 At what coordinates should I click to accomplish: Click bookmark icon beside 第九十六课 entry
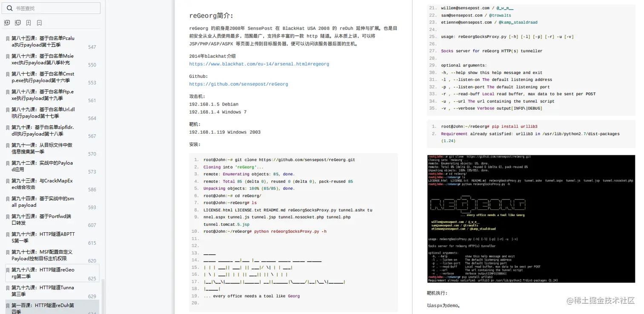coord(8,235)
